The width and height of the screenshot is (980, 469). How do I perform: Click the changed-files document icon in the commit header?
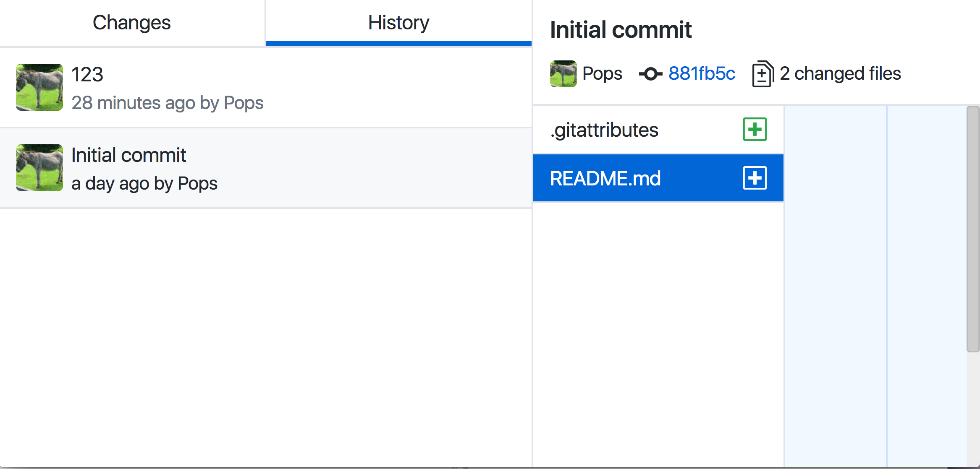(x=762, y=73)
